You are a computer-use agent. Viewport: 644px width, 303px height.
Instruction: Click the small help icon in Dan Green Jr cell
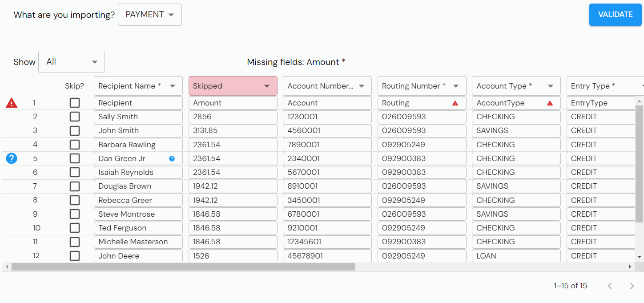pos(172,158)
